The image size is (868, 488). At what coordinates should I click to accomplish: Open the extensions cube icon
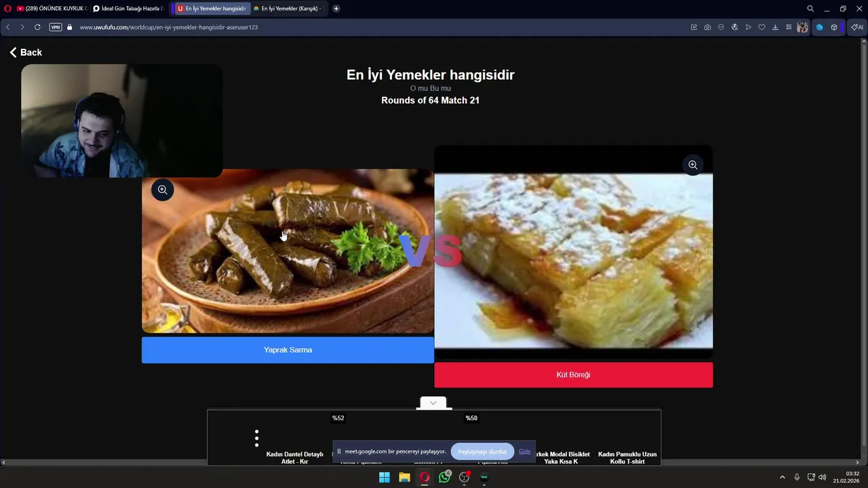tap(834, 27)
